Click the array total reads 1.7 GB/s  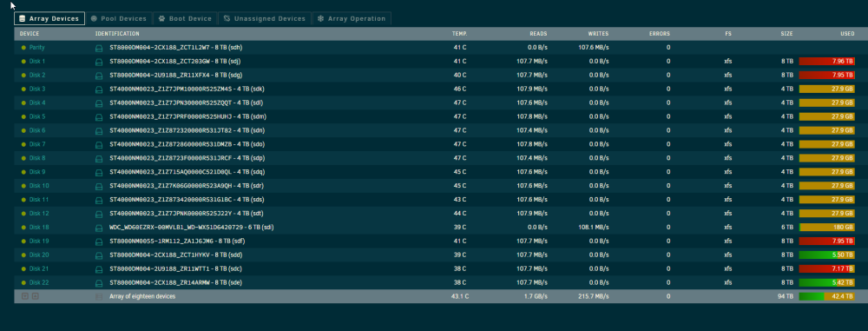point(536,296)
